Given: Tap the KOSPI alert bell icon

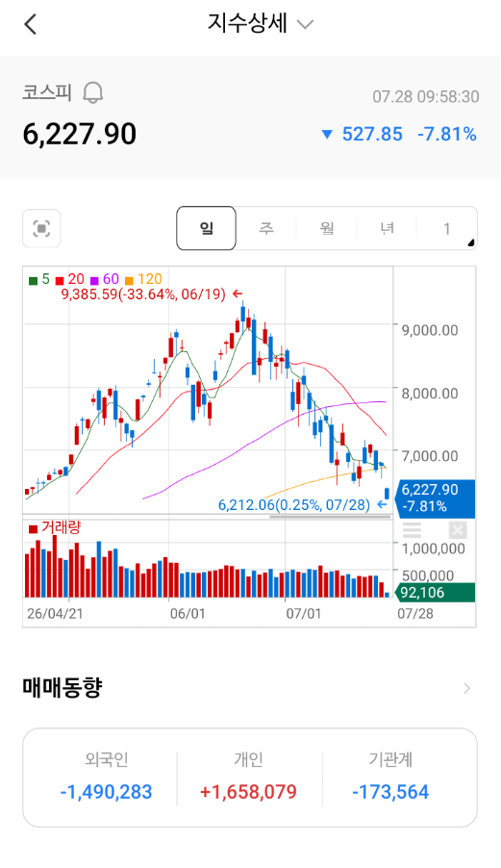Looking at the screenshot, I should click(93, 92).
